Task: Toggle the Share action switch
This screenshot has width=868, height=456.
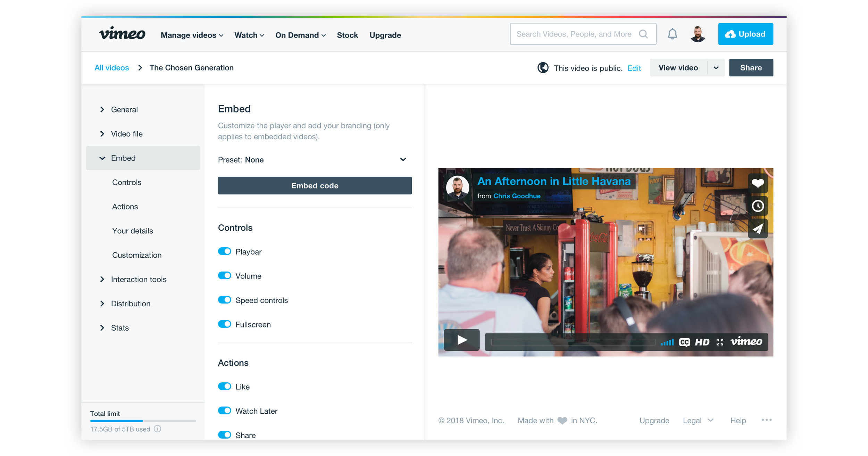Action: 224,435
